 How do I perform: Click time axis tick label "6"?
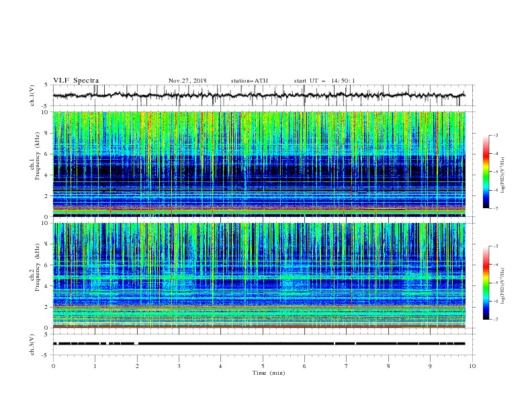coord(305,366)
